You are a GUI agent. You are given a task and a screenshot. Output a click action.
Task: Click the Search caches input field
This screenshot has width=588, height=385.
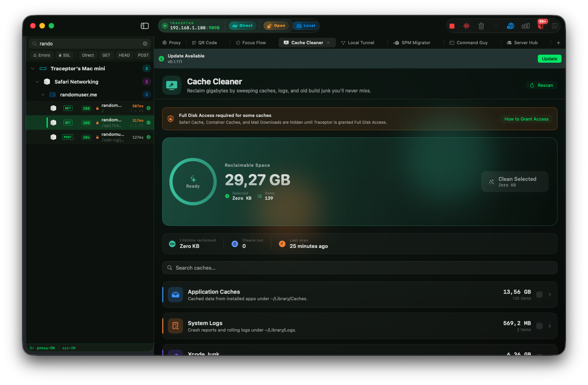click(x=360, y=268)
